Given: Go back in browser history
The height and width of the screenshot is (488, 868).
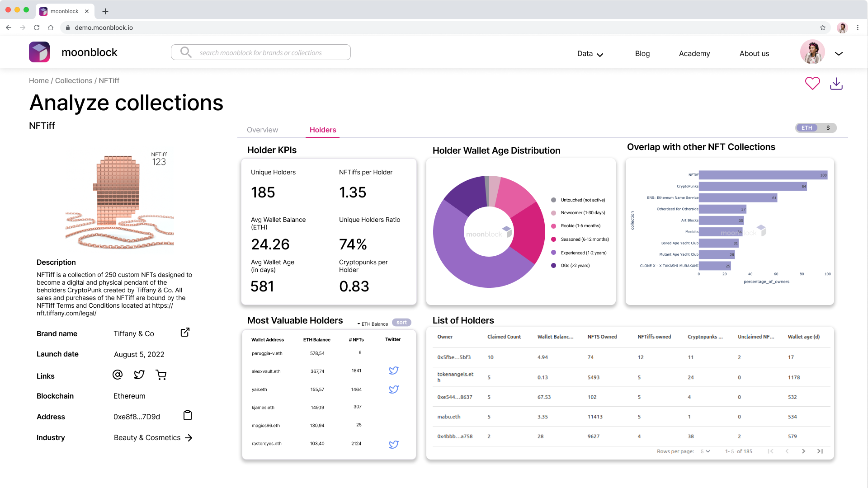Looking at the screenshot, I should point(9,28).
